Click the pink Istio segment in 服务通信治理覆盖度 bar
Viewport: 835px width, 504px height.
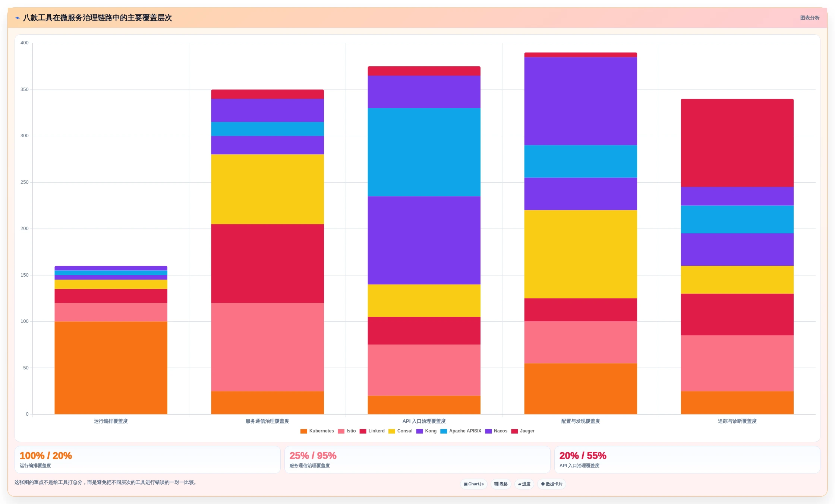pyautogui.click(x=268, y=347)
